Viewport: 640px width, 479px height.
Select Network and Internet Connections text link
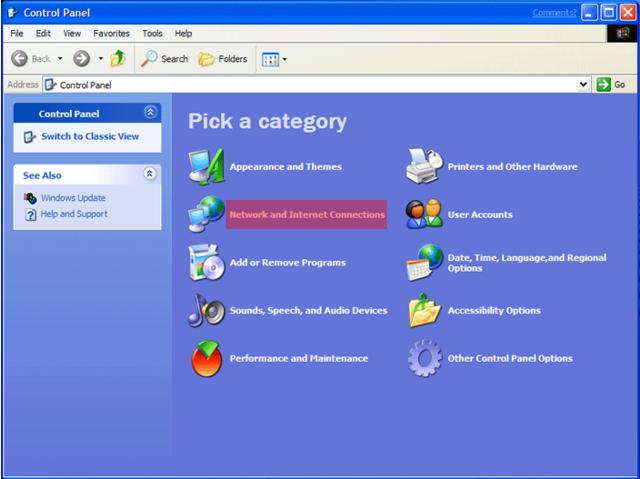point(307,215)
